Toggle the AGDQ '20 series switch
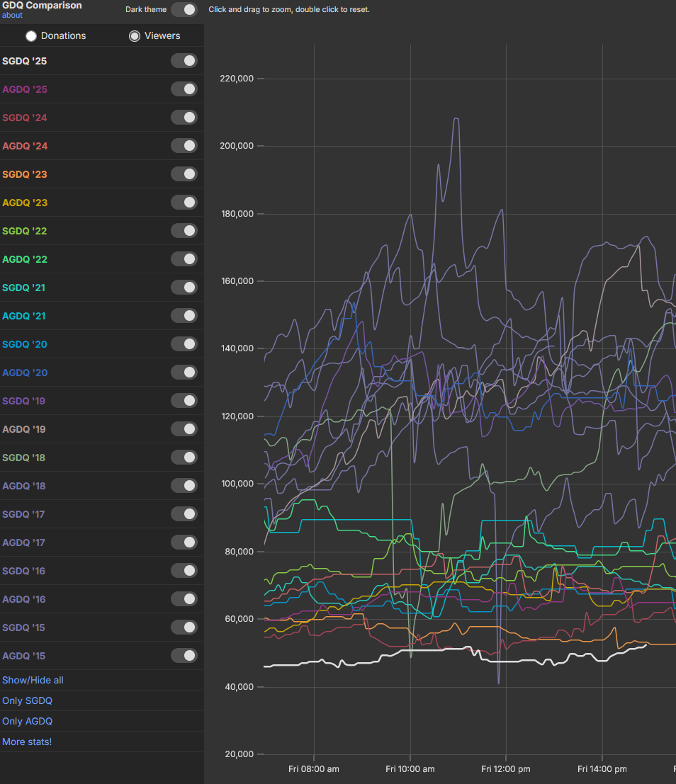The width and height of the screenshot is (676, 784). [184, 373]
